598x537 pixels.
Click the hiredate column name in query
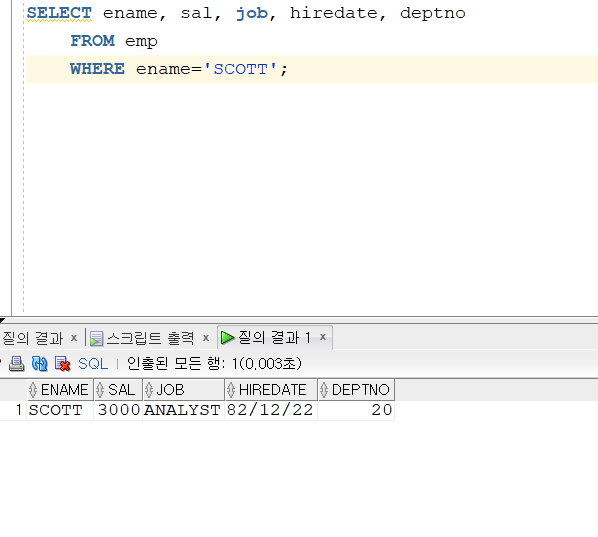(334, 13)
